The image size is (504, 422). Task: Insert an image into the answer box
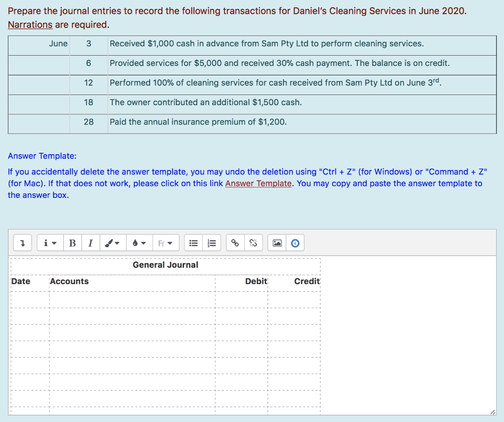click(277, 242)
